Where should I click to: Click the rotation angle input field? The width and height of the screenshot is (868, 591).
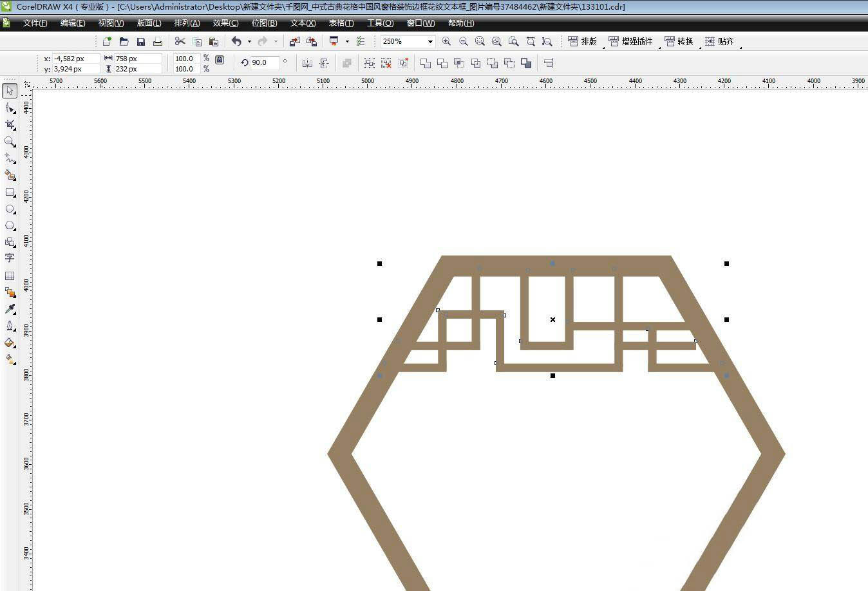point(264,62)
